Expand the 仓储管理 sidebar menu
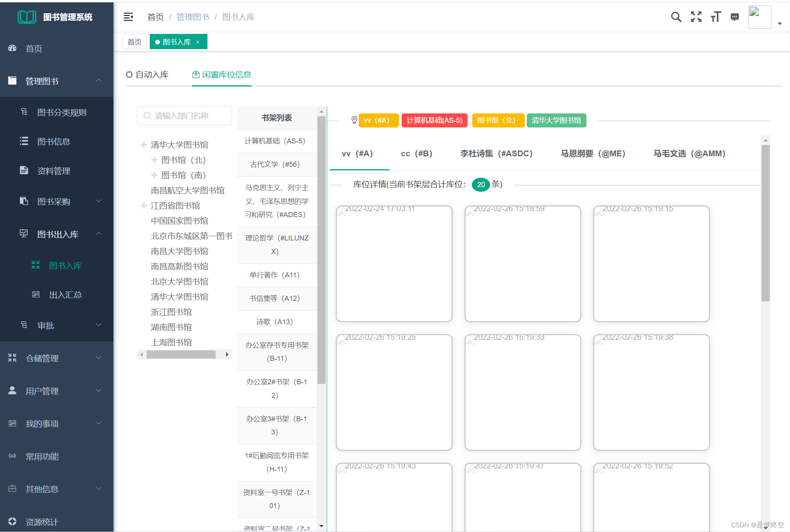790x532 pixels. coord(98,358)
